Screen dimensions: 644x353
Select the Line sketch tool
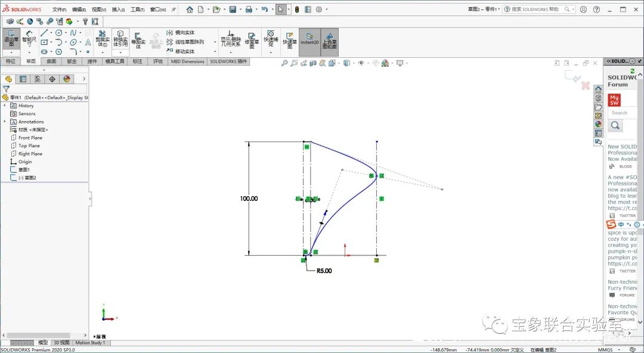pos(44,32)
